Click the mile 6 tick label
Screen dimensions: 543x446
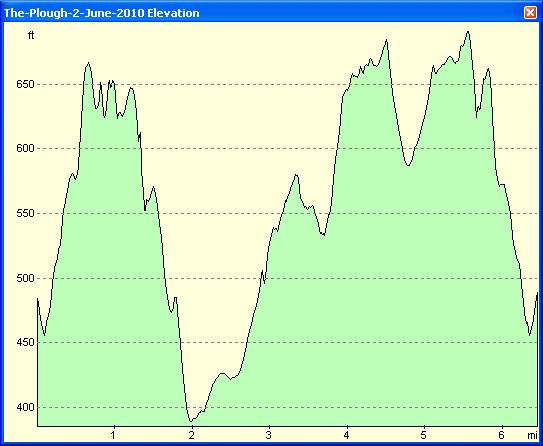click(x=502, y=435)
